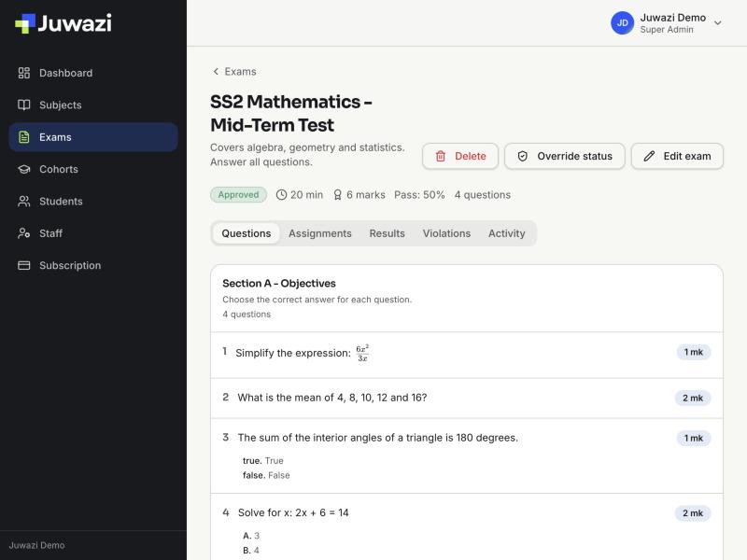Click the Exams document icon
The width and height of the screenshot is (747, 560).
click(24, 137)
